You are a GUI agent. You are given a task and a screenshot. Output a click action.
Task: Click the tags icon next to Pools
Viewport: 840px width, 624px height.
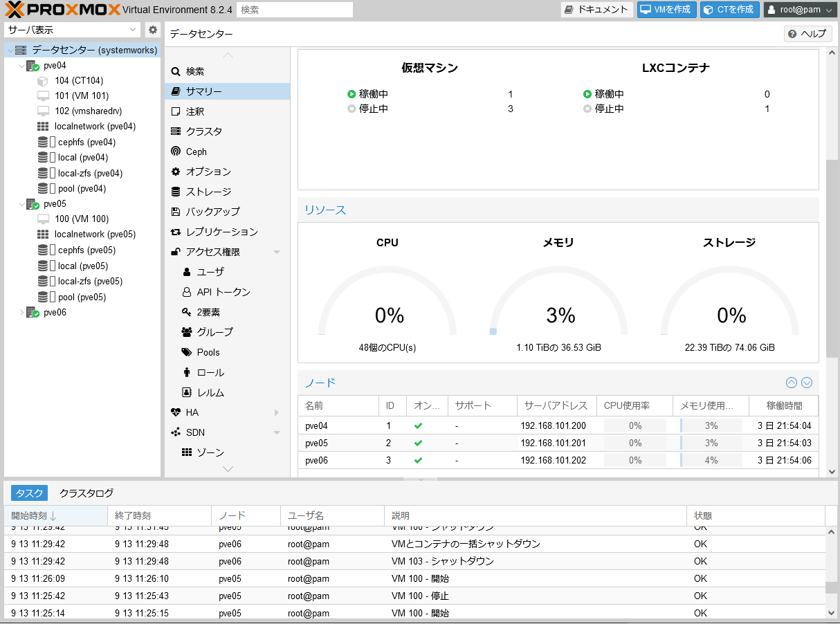(x=187, y=352)
